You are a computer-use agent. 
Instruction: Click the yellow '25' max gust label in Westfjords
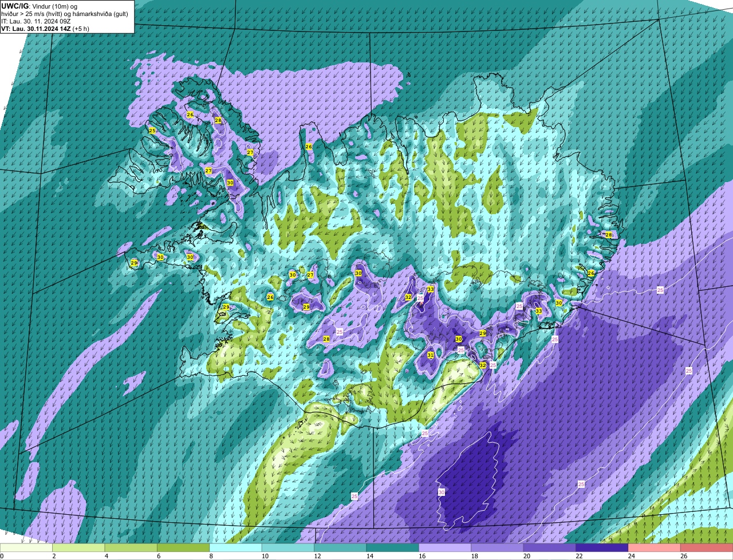click(152, 131)
